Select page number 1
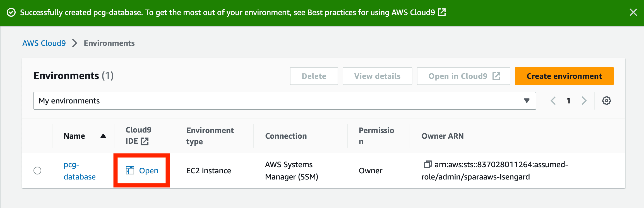Viewport: 644px width, 208px height. click(x=568, y=101)
